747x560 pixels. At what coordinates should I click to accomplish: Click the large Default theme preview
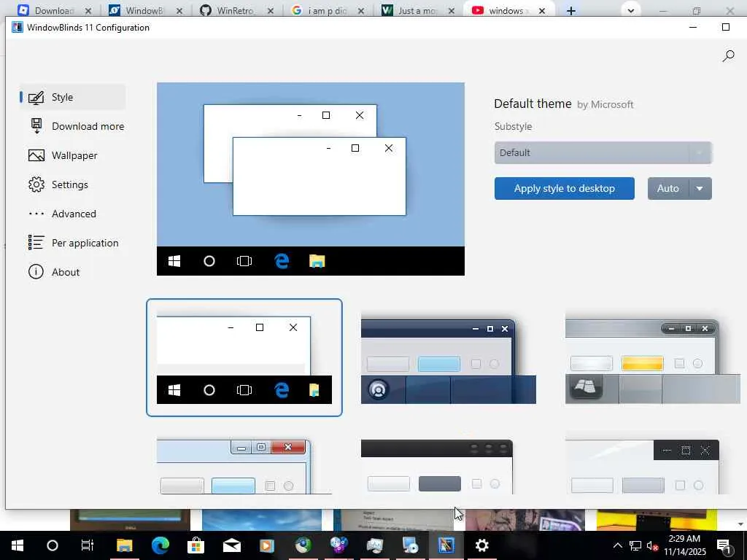click(x=311, y=179)
